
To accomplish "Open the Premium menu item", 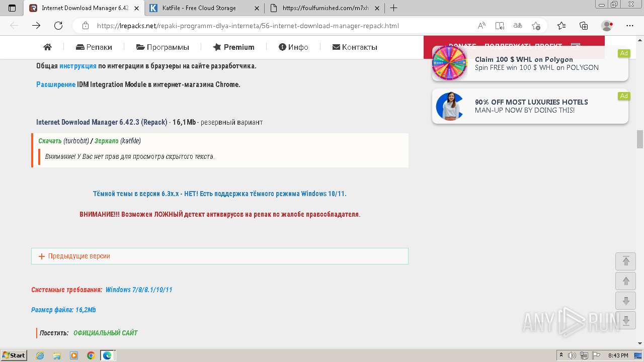I will pos(234,47).
